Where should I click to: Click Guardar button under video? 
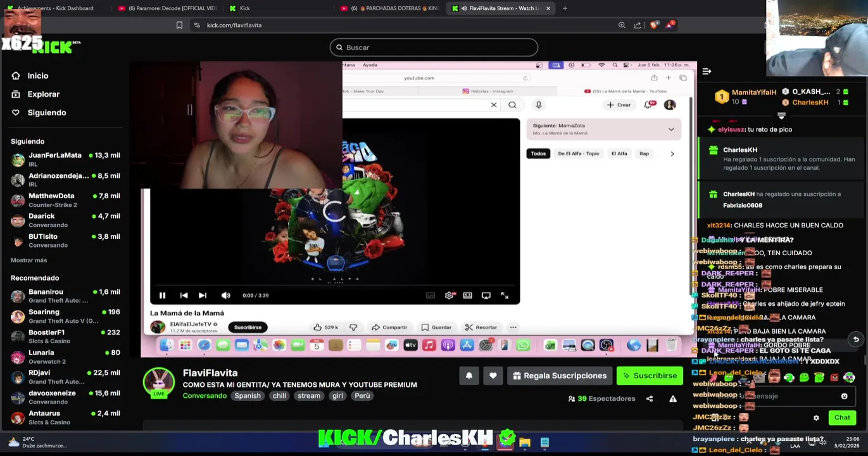pos(437,327)
